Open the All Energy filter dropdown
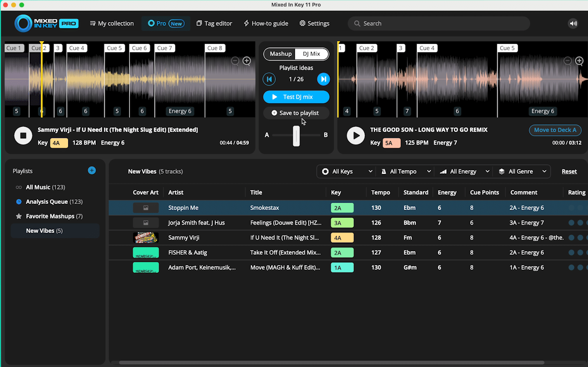Image resolution: width=588 pixels, height=367 pixels. click(464, 171)
